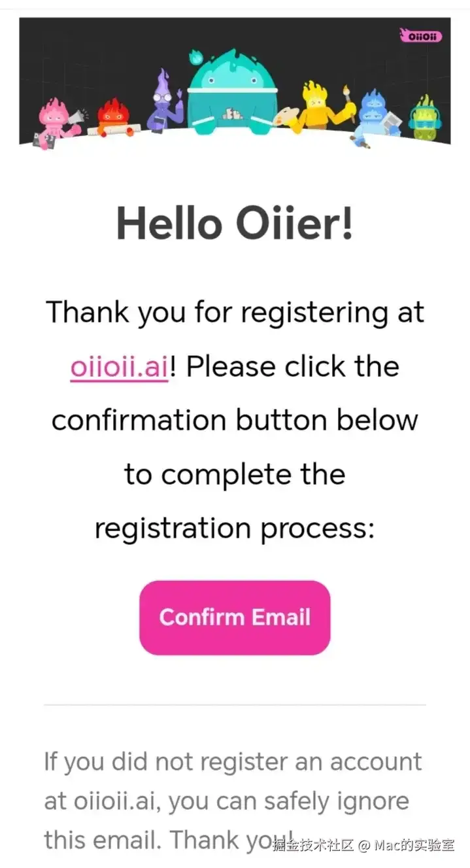
Task: Click the Mac的实验室 watermark text
Action: [x=414, y=844]
